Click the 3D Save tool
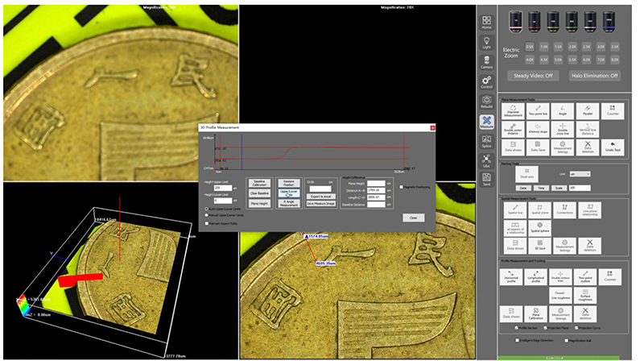Screen dimensions: 644x361 click(x=539, y=246)
